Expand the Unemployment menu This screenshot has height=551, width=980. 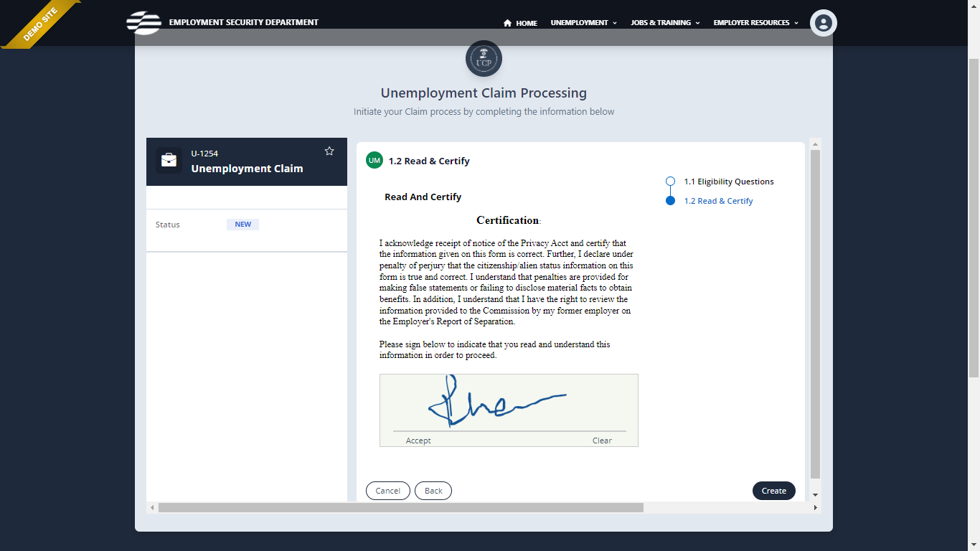click(x=584, y=23)
